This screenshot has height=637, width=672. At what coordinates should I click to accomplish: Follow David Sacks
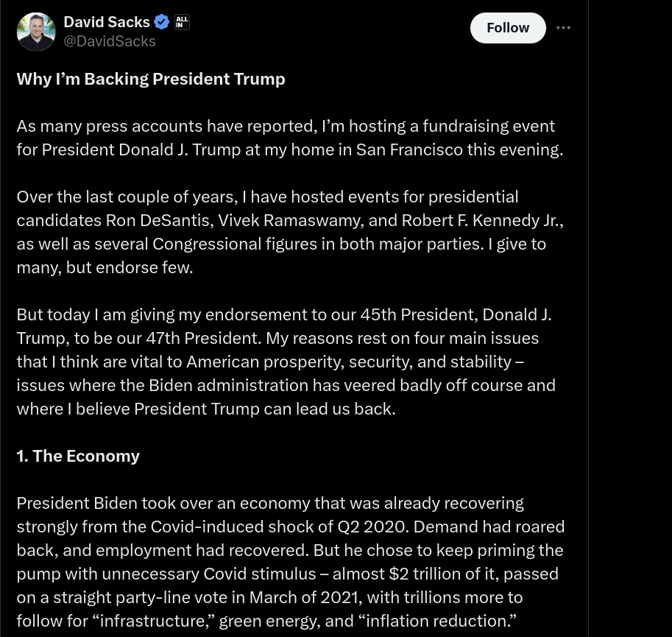pyautogui.click(x=508, y=28)
